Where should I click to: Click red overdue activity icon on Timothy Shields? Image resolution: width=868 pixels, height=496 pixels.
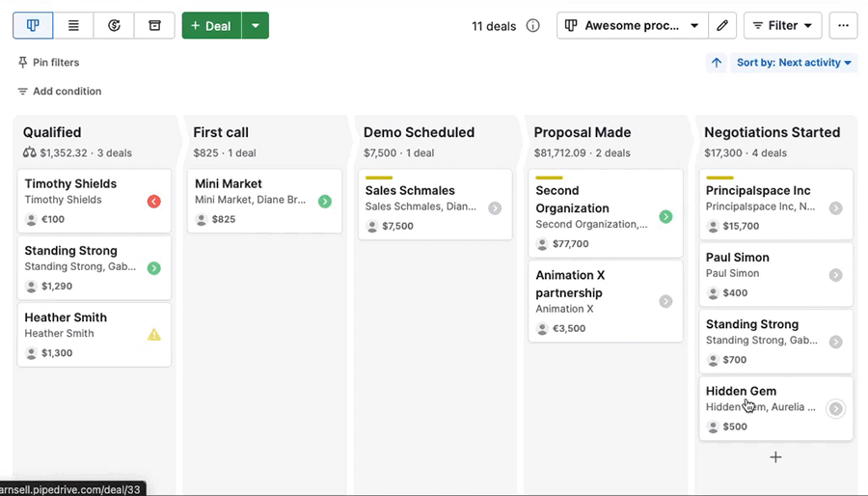click(154, 202)
